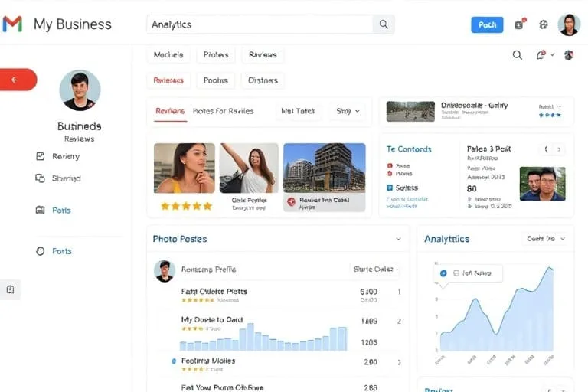Select the Pioters tab
588x392 pixels.
coord(216,55)
